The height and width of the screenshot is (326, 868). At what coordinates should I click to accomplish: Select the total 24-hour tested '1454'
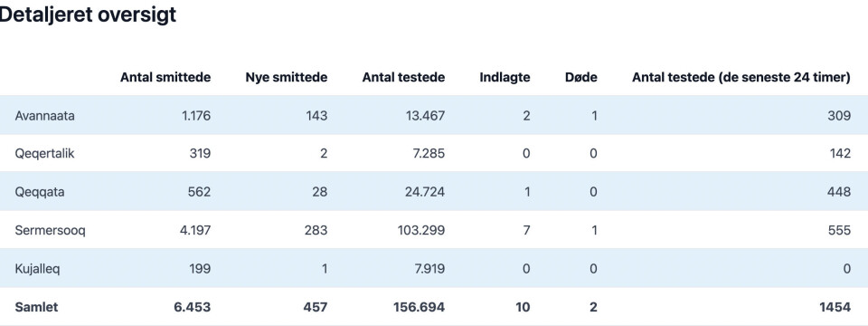coord(835,307)
